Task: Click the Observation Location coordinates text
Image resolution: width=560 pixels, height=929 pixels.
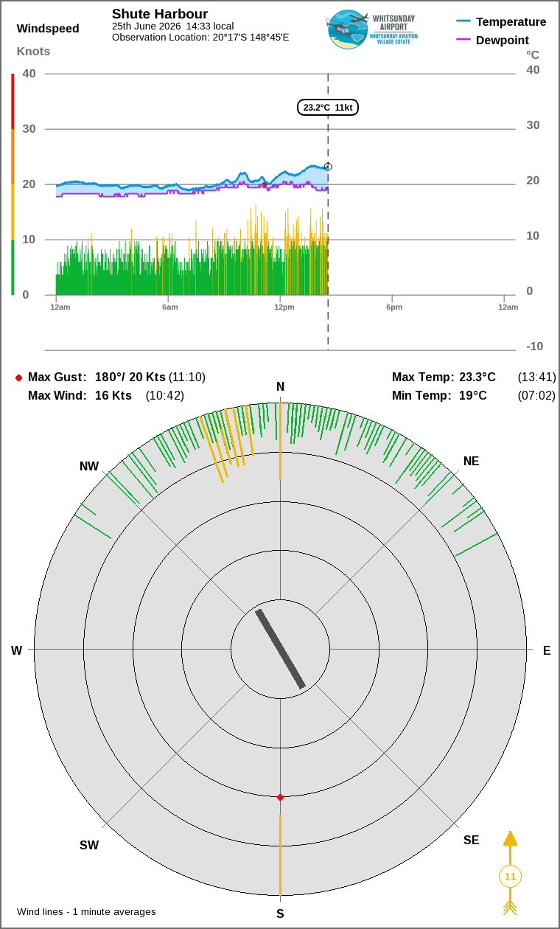Action: tap(200, 37)
